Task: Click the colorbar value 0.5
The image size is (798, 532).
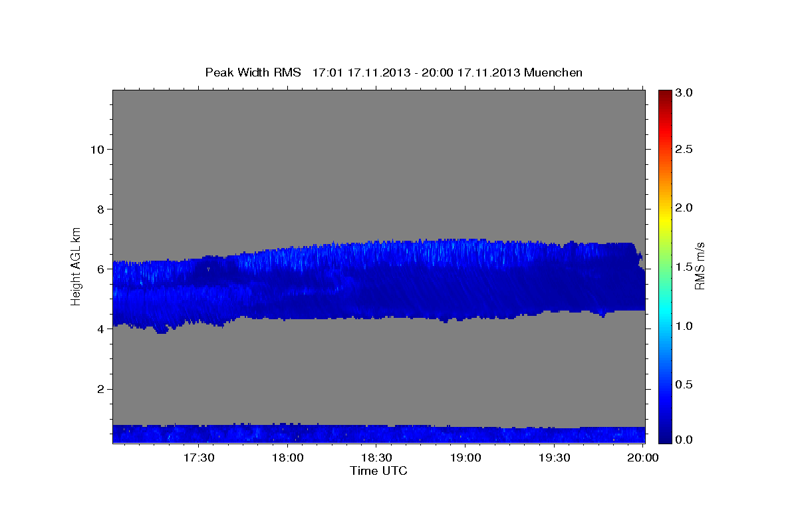Action: click(x=685, y=384)
